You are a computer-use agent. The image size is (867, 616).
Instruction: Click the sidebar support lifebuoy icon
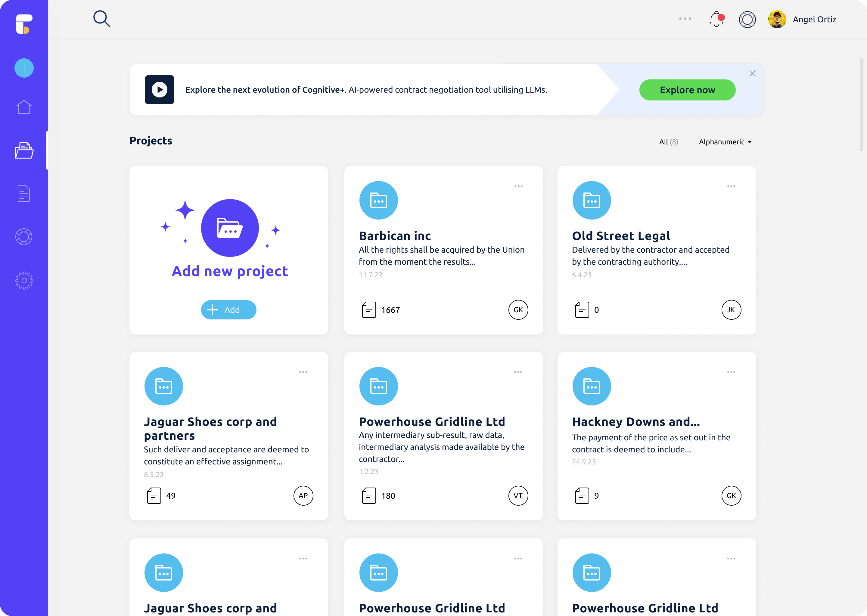24,237
